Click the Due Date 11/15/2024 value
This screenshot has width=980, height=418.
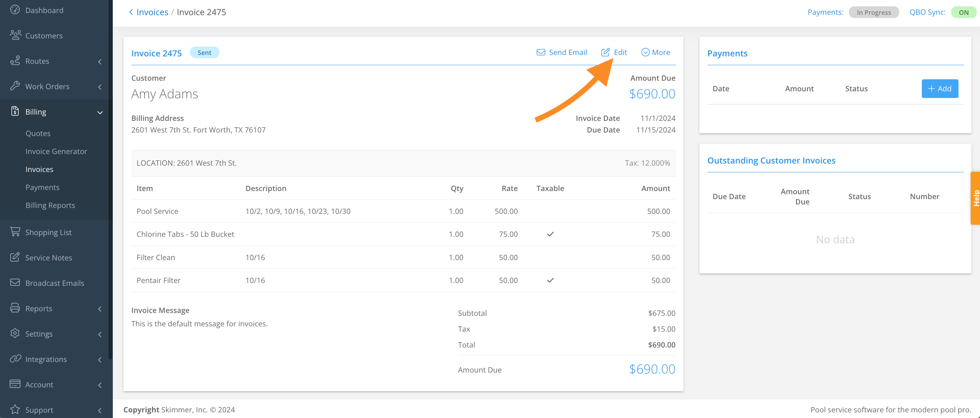pos(656,130)
